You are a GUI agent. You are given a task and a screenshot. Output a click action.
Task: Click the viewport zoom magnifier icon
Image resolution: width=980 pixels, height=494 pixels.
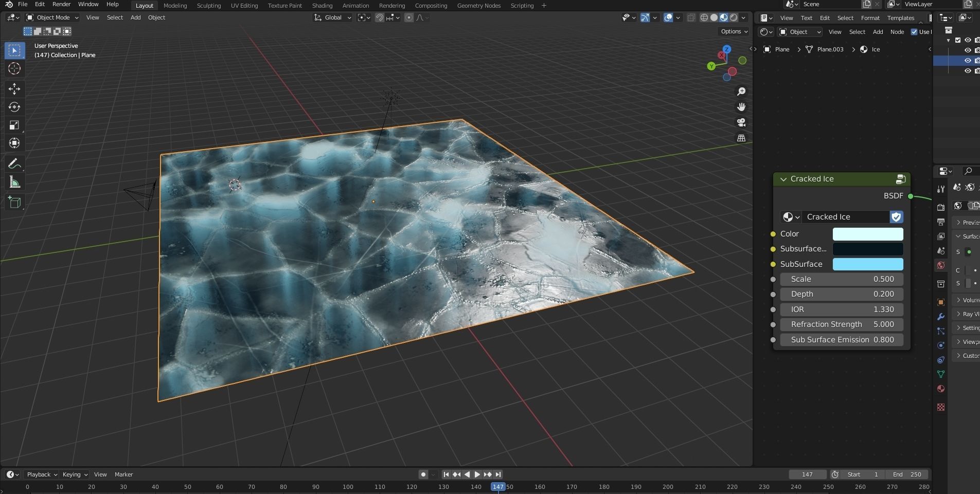741,92
